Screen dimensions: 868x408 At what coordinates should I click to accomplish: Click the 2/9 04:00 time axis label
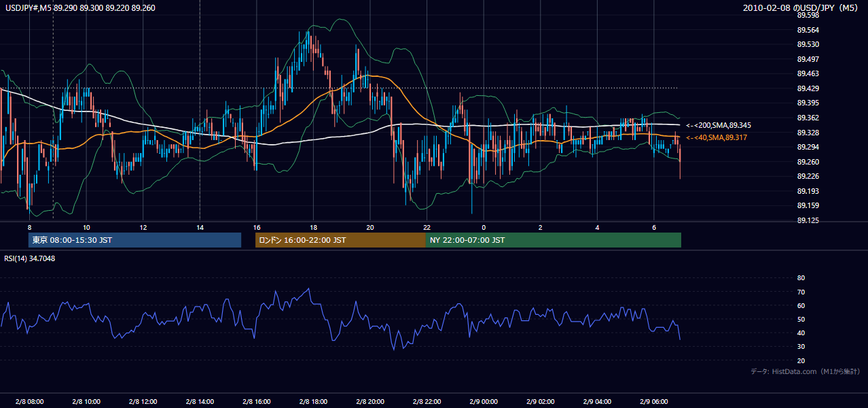597,401
